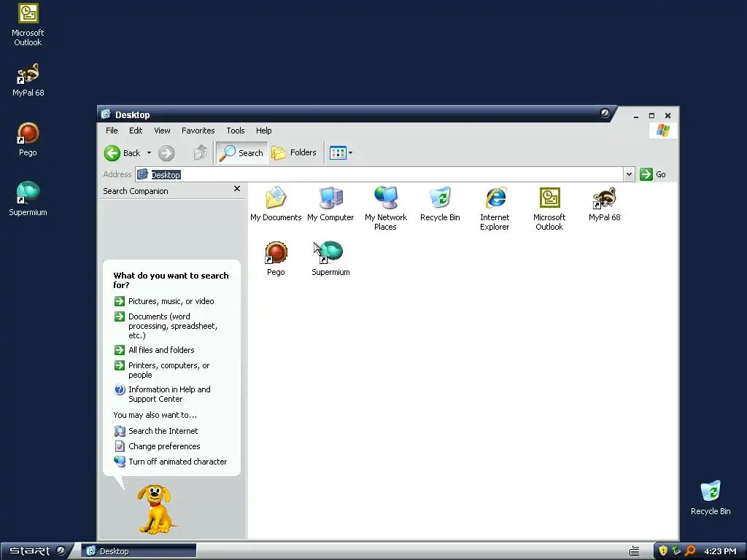Select Supermium icon on the wallpaper desktop
The width and height of the screenshot is (747, 560).
[28, 192]
